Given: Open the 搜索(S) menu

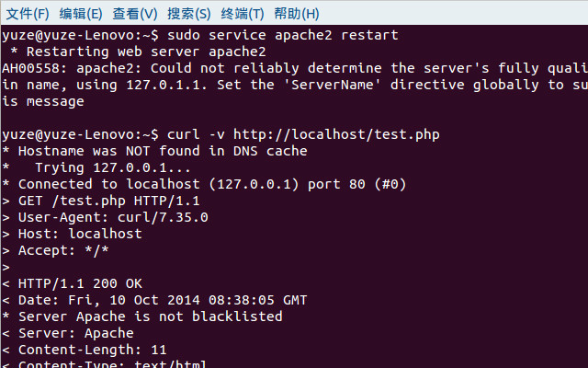Looking at the screenshot, I should click(x=189, y=14).
